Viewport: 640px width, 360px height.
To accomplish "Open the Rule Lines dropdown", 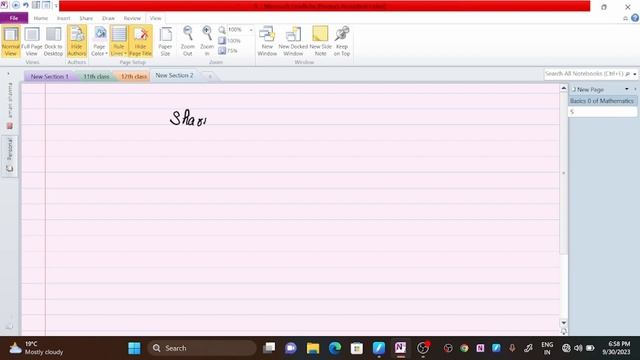I will [x=119, y=41].
